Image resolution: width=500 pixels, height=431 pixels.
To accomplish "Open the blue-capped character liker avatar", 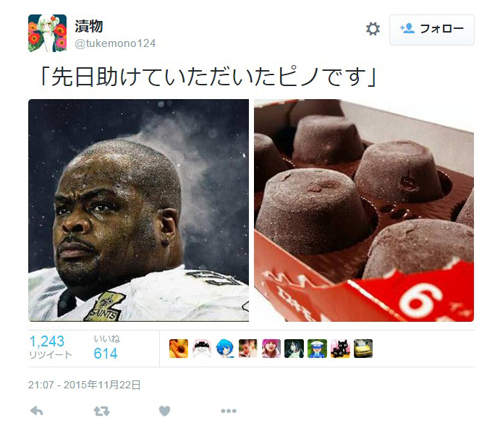I will click(x=317, y=349).
